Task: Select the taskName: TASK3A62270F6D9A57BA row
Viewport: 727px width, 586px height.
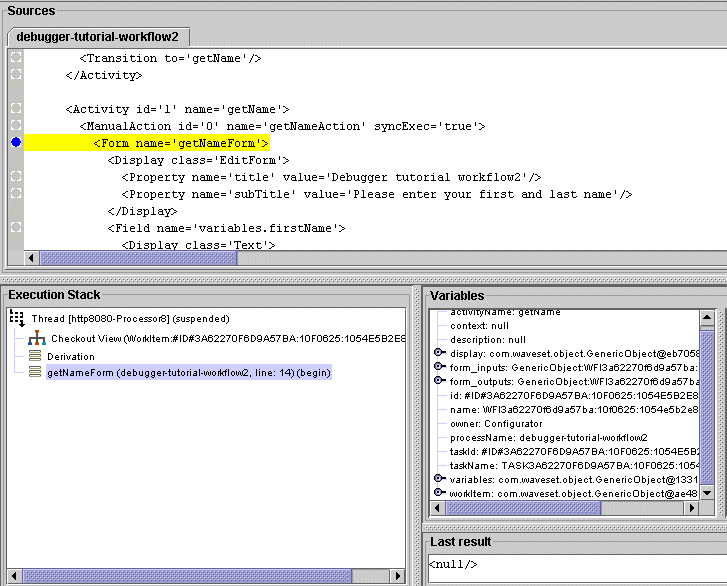Action: click(574, 465)
